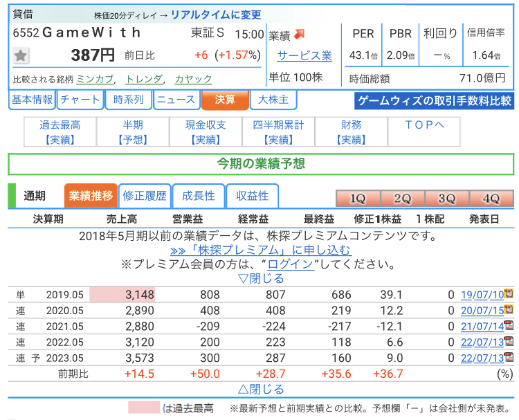Click the 営業益 column header
The image size is (519, 420).
tap(188, 219)
